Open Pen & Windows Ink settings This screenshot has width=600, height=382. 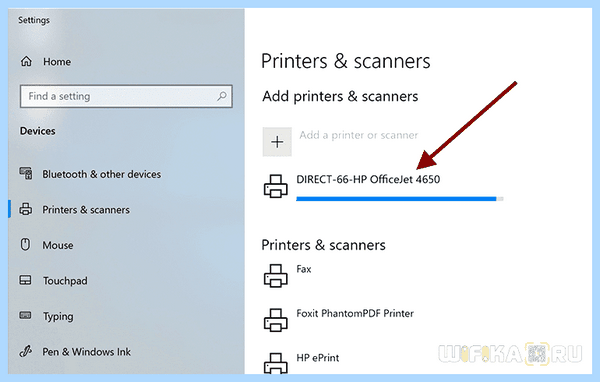point(86,352)
